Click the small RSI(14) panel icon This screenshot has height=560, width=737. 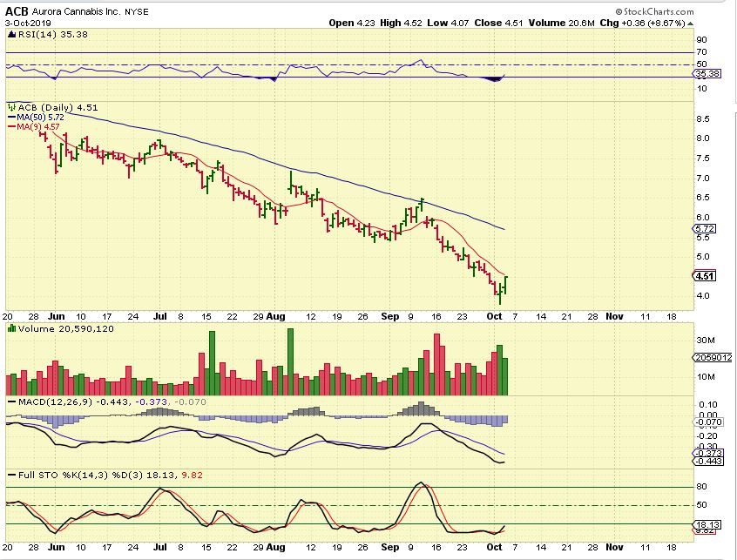pyautogui.click(x=10, y=33)
